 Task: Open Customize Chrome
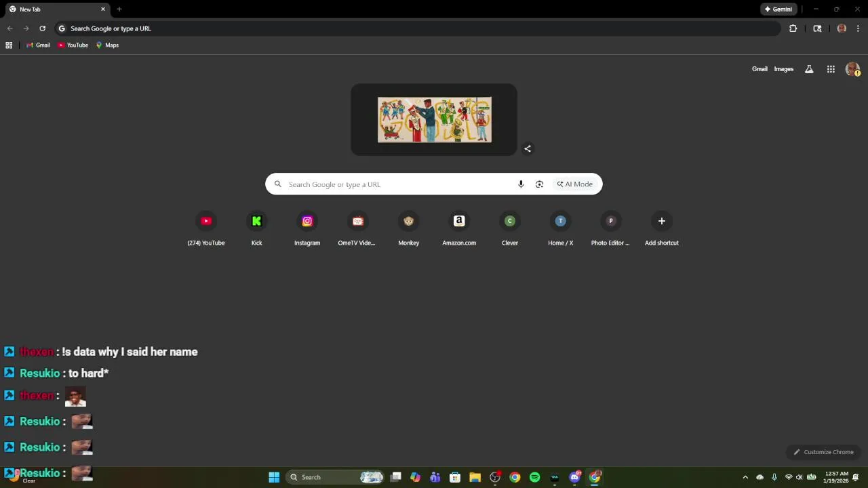coord(824,452)
